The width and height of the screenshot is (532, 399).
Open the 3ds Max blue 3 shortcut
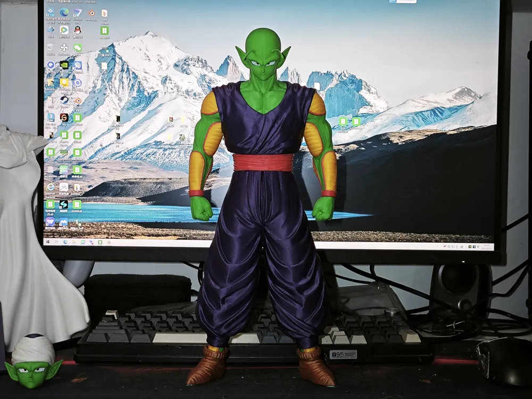(x=51, y=118)
